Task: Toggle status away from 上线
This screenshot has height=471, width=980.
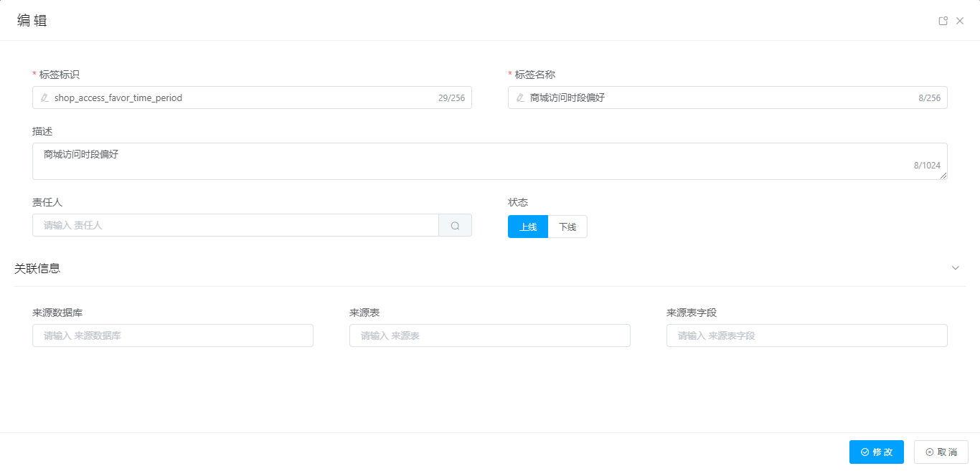Action: click(x=567, y=226)
